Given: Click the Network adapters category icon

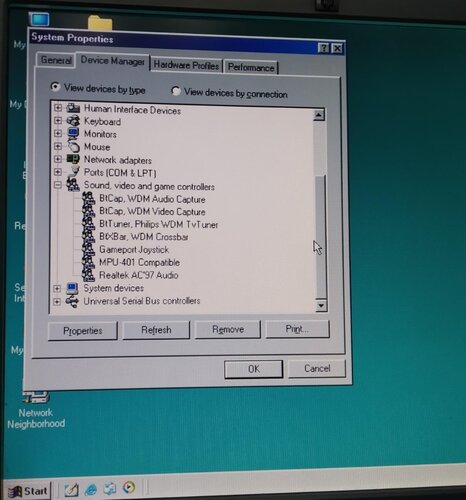Looking at the screenshot, I should (73, 159).
